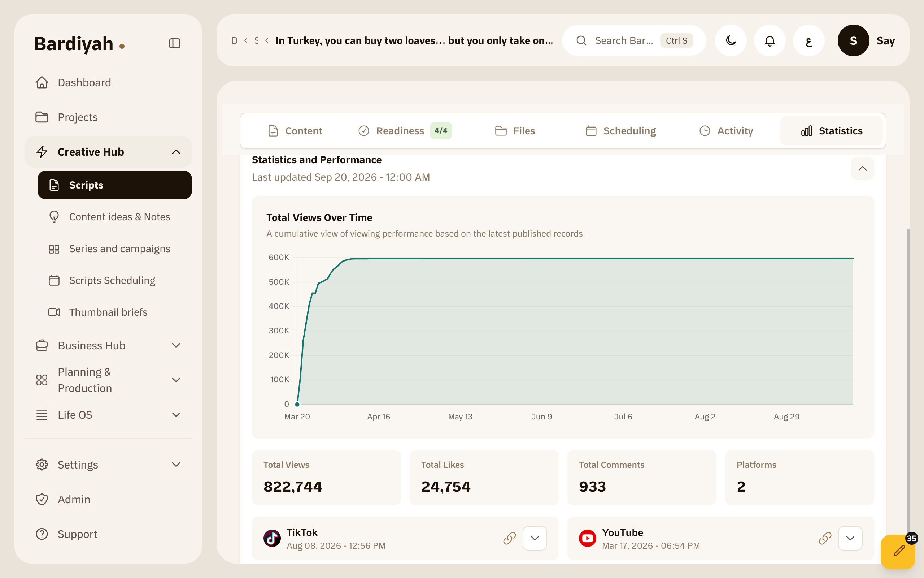Open Dashboard from the sidebar
This screenshot has width=924, height=578.
pos(108,83)
